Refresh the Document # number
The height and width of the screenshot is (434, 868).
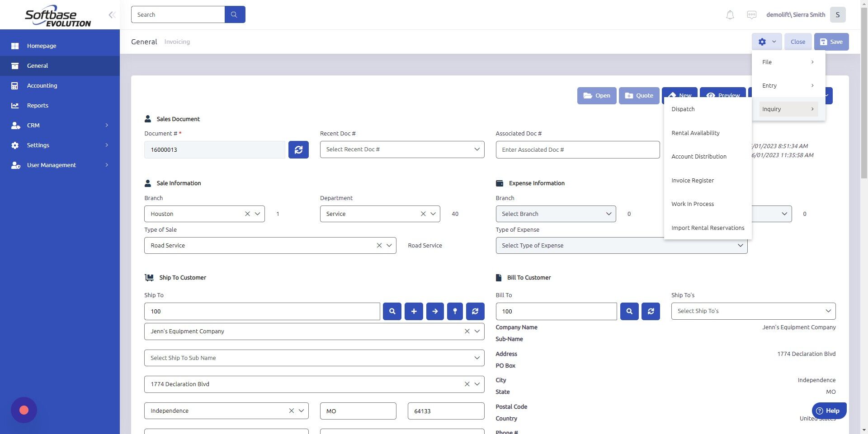tap(298, 149)
